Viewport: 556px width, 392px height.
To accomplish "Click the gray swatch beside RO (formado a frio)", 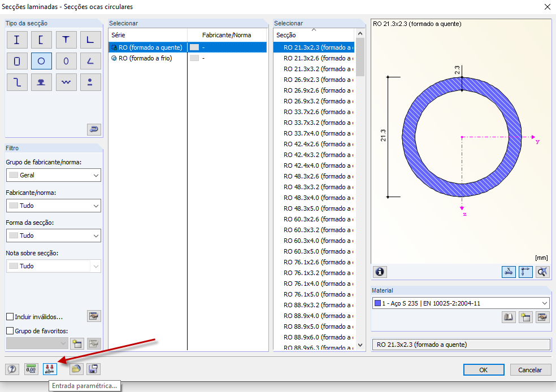I will (194, 58).
